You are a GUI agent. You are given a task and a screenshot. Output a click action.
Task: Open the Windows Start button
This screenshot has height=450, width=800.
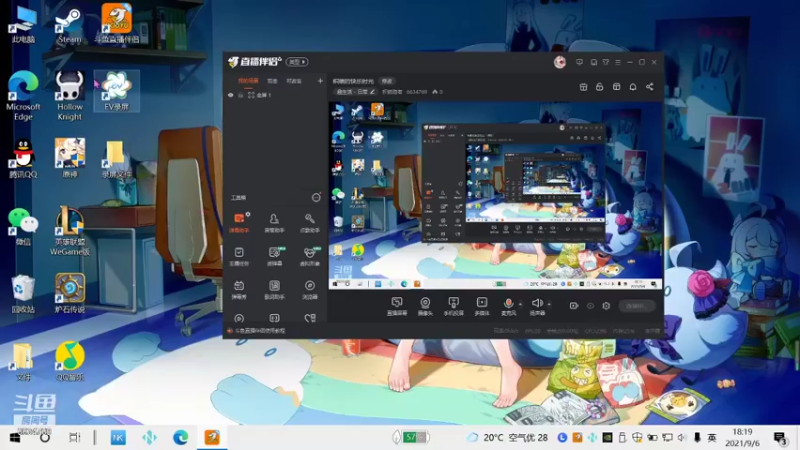click(x=14, y=438)
